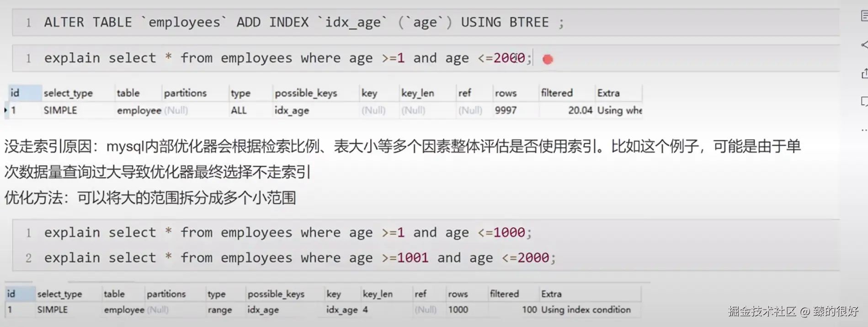The height and width of the screenshot is (327, 868).
Task: Click the 9997 rows value
Action: pyautogui.click(x=506, y=110)
